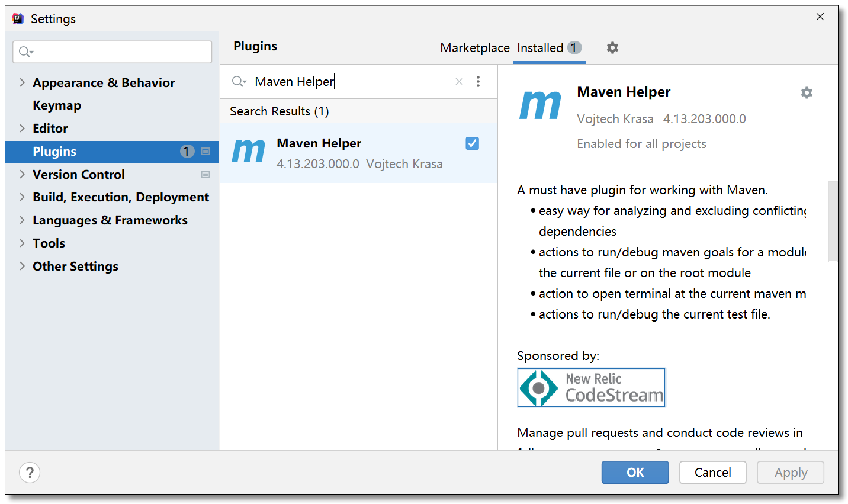Viewport: 848px width, 504px height.
Task: Select the Maven Helper search result row
Action: (358, 153)
